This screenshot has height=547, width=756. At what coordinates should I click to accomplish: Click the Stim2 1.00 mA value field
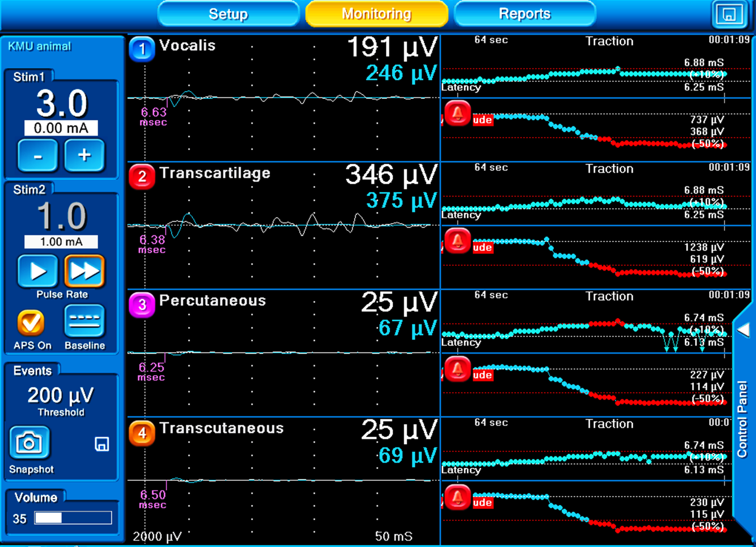tap(61, 242)
